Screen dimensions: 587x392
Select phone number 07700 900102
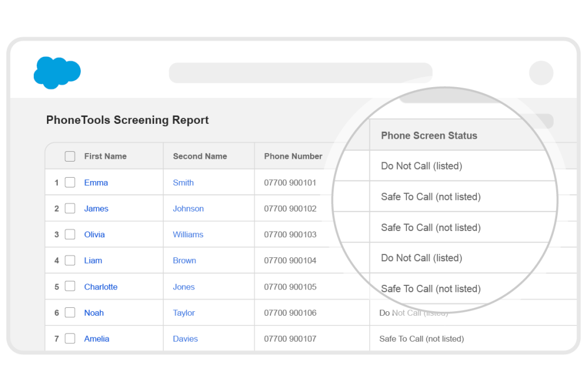[290, 209]
